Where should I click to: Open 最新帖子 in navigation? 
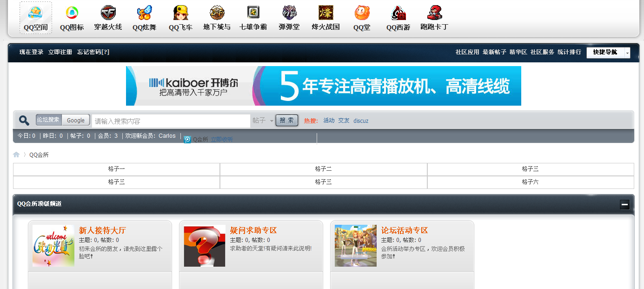point(494,52)
